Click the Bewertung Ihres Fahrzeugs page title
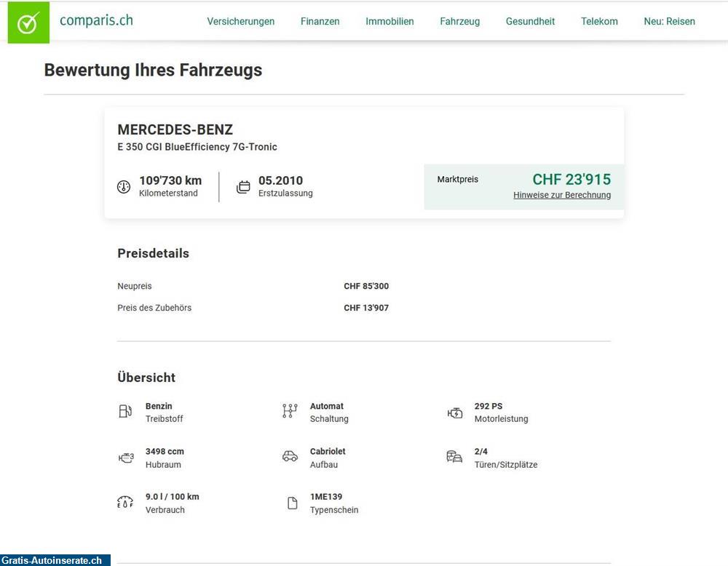728x566 pixels. [153, 70]
